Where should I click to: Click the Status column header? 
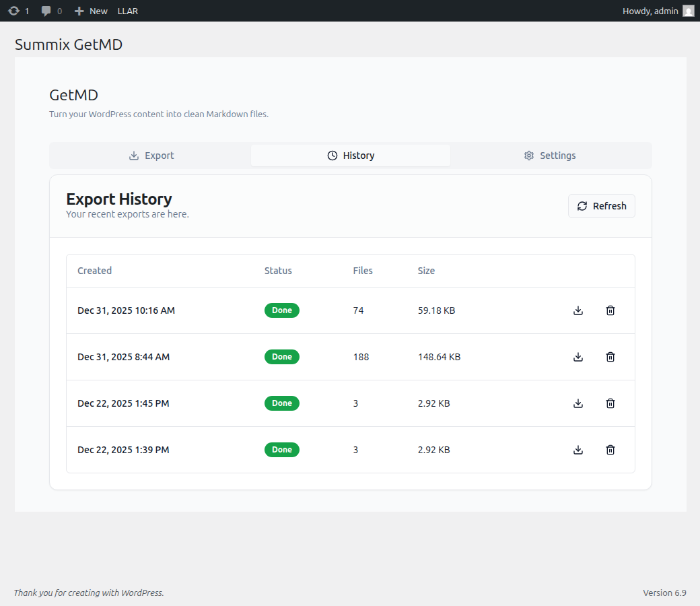click(278, 271)
